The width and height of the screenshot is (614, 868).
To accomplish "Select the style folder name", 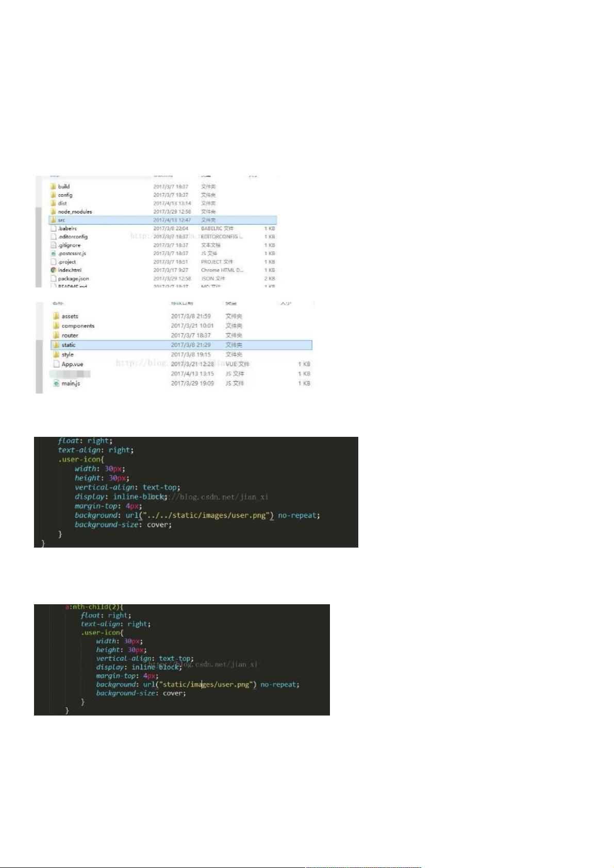I will [x=68, y=355].
